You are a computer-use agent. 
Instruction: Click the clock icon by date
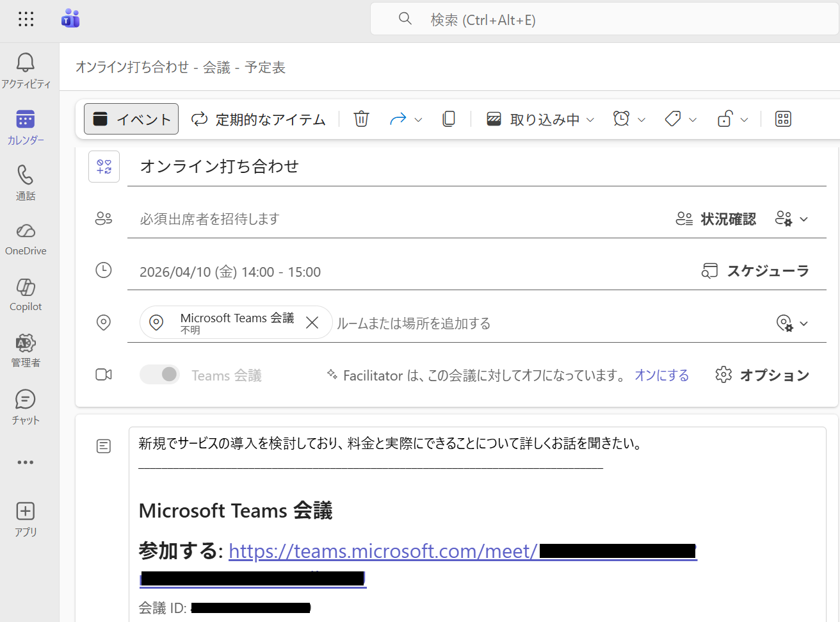click(x=104, y=270)
